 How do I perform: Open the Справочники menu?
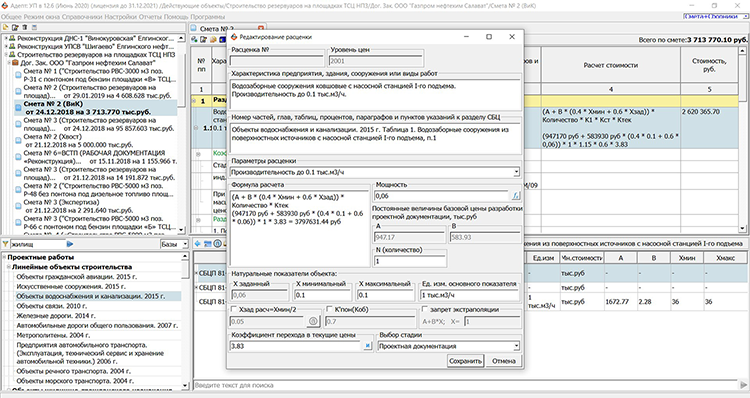coord(82,17)
